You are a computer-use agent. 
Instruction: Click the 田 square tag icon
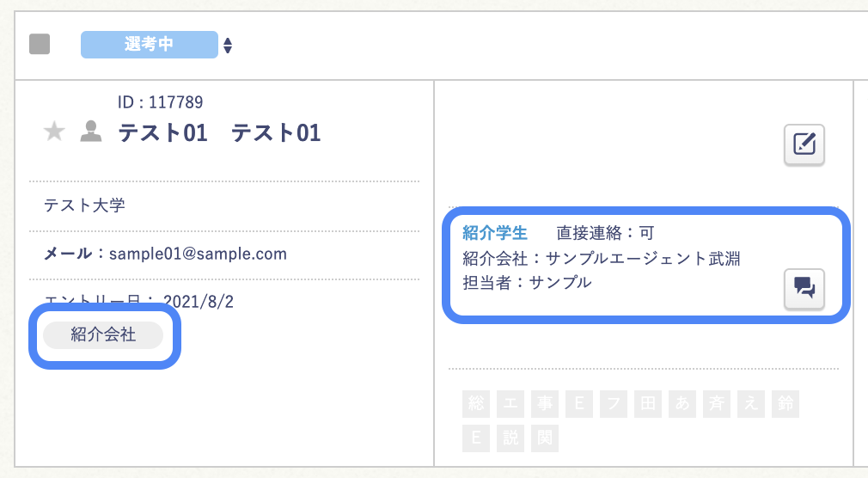(649, 404)
